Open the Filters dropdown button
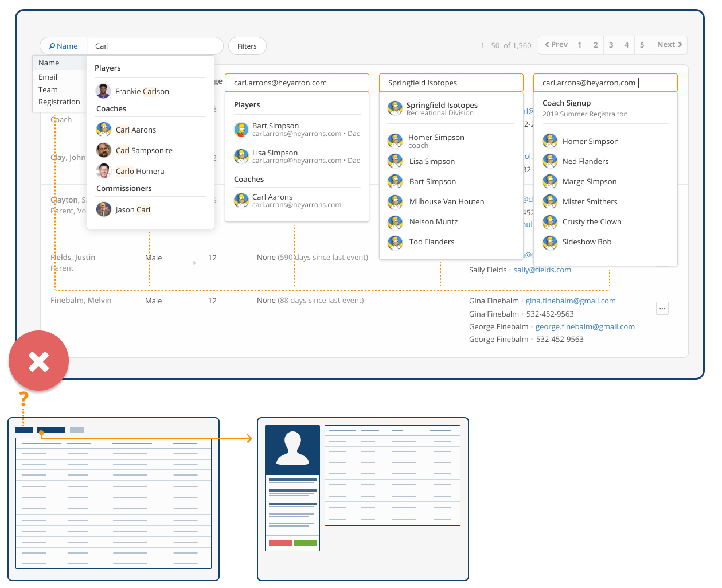This screenshot has height=588, width=722. pos(247,46)
